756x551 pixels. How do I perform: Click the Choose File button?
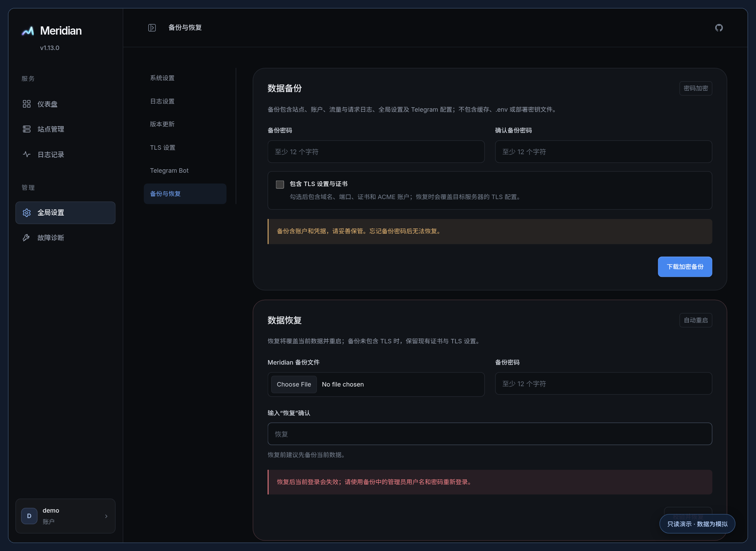[x=294, y=384]
